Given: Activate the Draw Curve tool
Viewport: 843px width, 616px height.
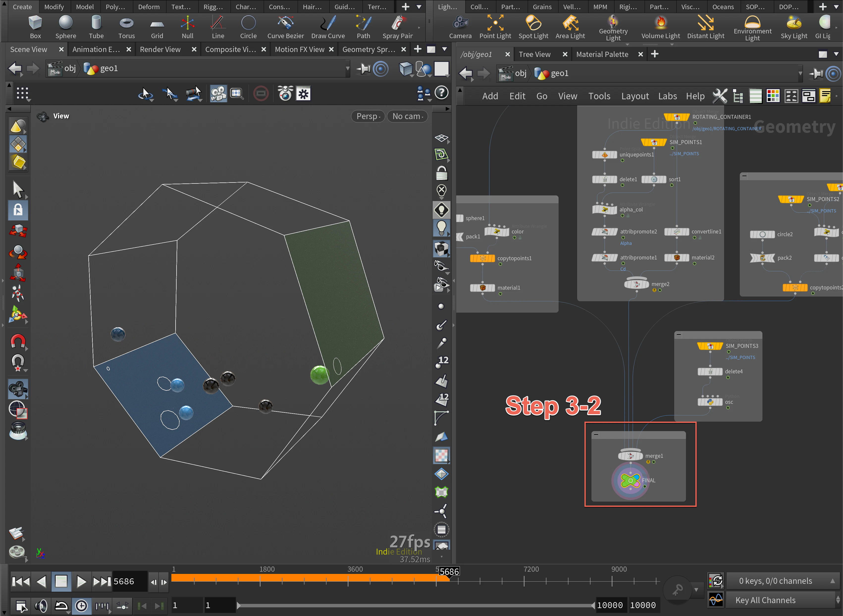Looking at the screenshot, I should point(328,27).
